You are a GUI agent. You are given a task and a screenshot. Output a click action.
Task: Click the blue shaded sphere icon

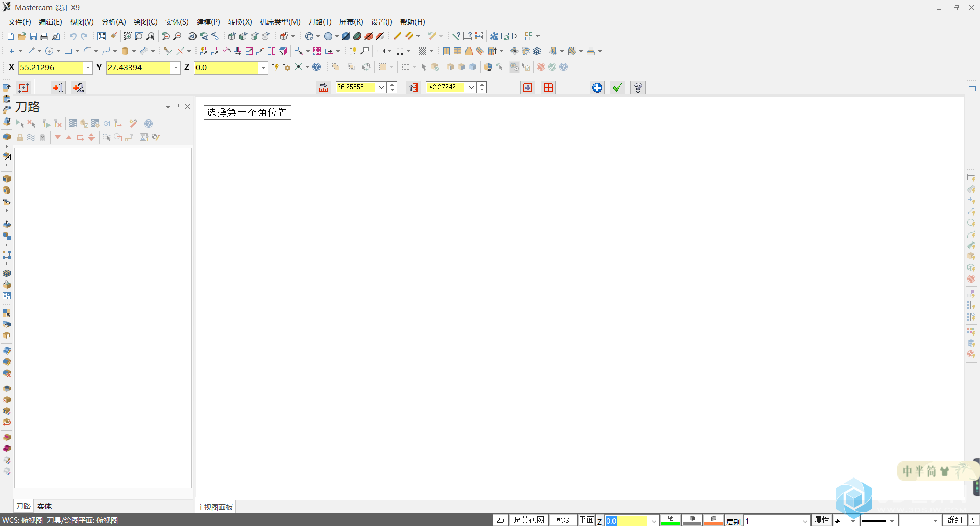(328, 36)
